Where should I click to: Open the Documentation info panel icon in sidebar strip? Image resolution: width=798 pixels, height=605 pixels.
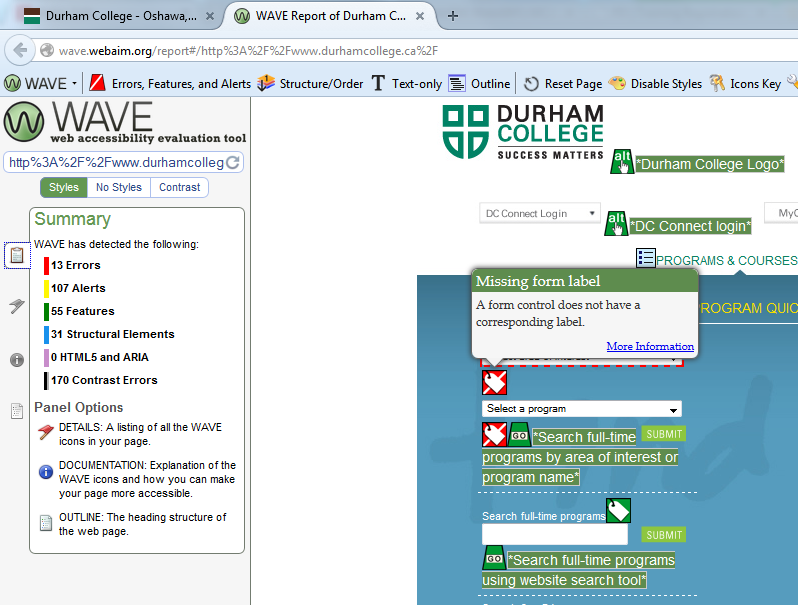pos(17,360)
